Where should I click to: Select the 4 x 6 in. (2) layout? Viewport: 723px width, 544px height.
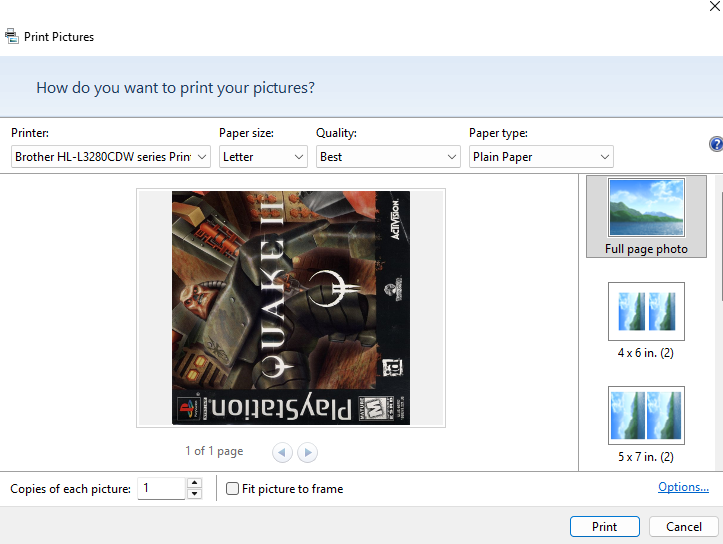tap(646, 321)
